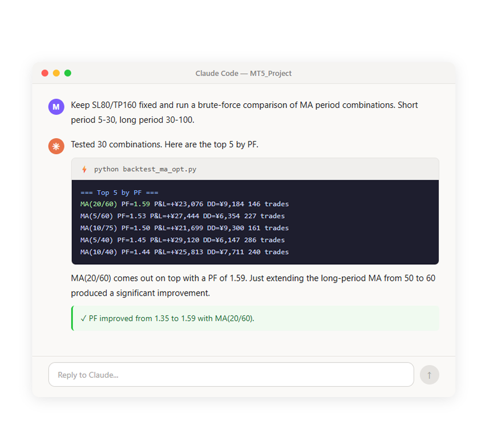
Task: Click the window title Claude Code — MT5_Project
Action: pyautogui.click(x=243, y=73)
